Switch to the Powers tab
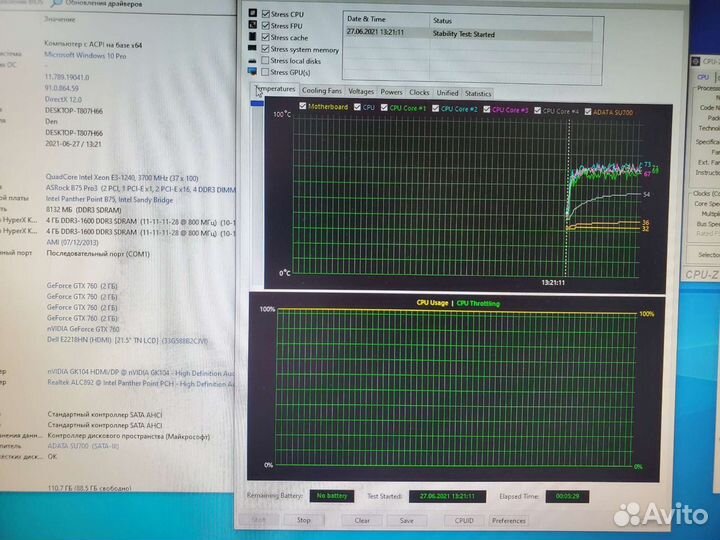 (x=391, y=92)
